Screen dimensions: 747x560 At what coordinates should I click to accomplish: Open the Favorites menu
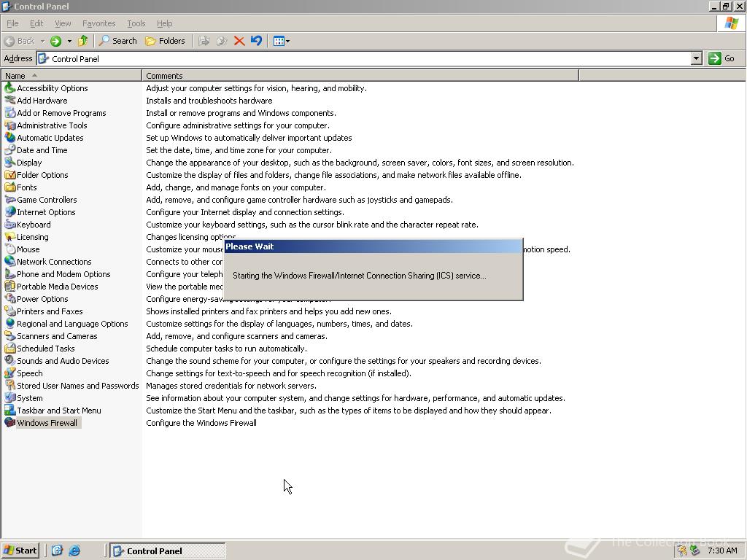pos(98,23)
